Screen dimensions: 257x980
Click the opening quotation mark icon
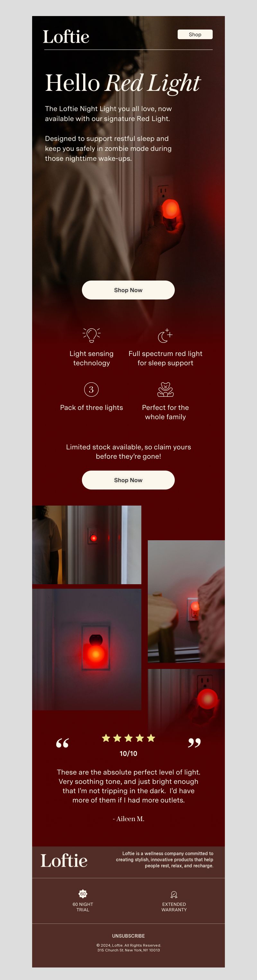coord(62,742)
